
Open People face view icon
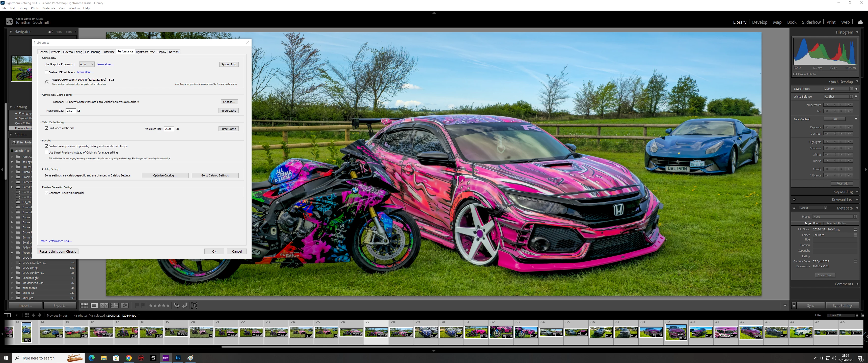tap(125, 306)
